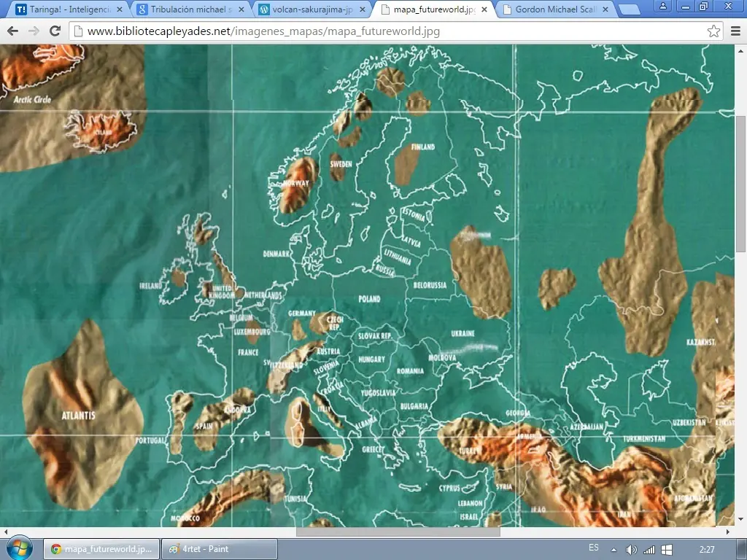Image resolution: width=747 pixels, height=560 pixels.
Task: Click the UKRAINE label on map
Action: [462, 334]
